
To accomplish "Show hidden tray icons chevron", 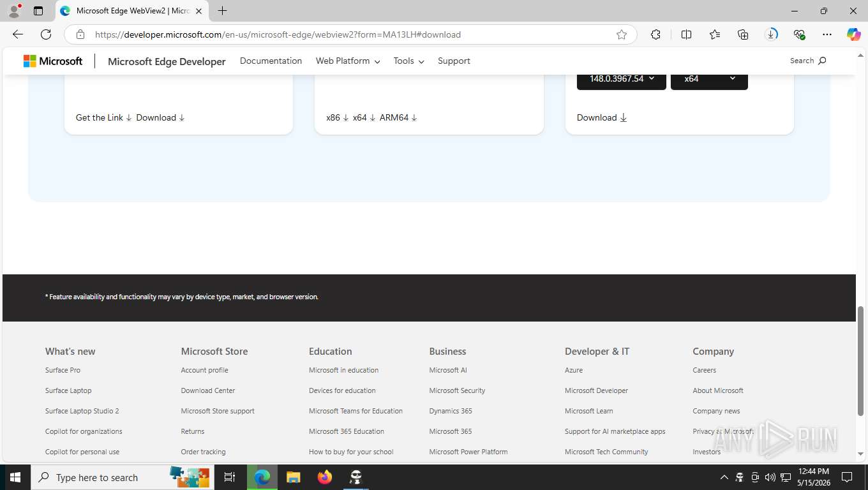I will (x=724, y=477).
